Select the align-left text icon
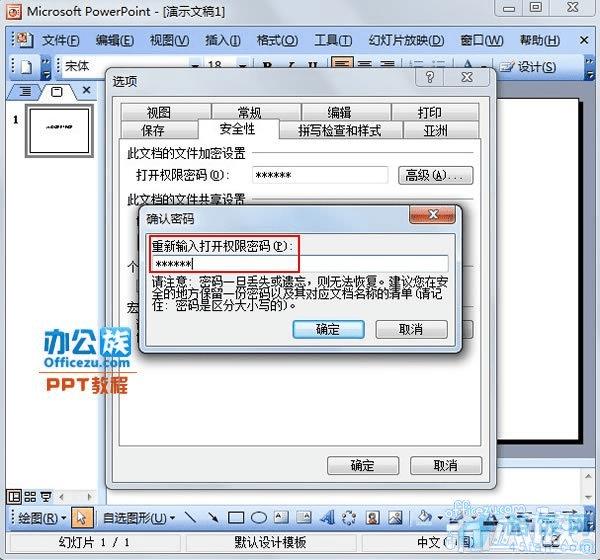Screen dimensions: 600x560 [341, 64]
